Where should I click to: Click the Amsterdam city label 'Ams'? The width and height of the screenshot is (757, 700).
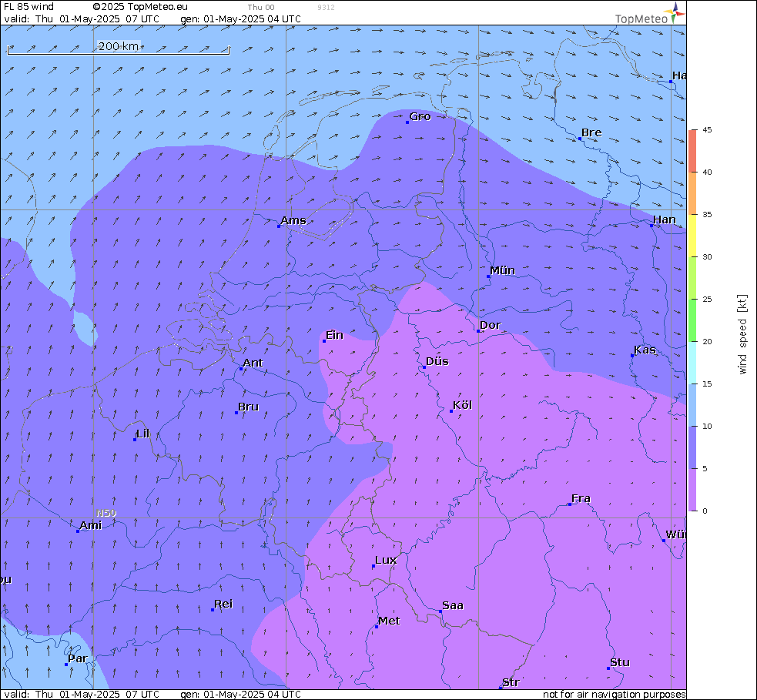tap(293, 220)
